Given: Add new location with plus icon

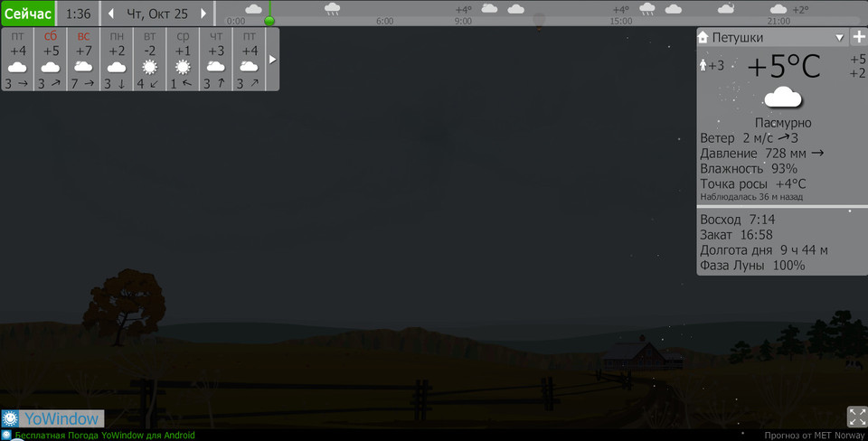Looking at the screenshot, I should click(x=858, y=37).
